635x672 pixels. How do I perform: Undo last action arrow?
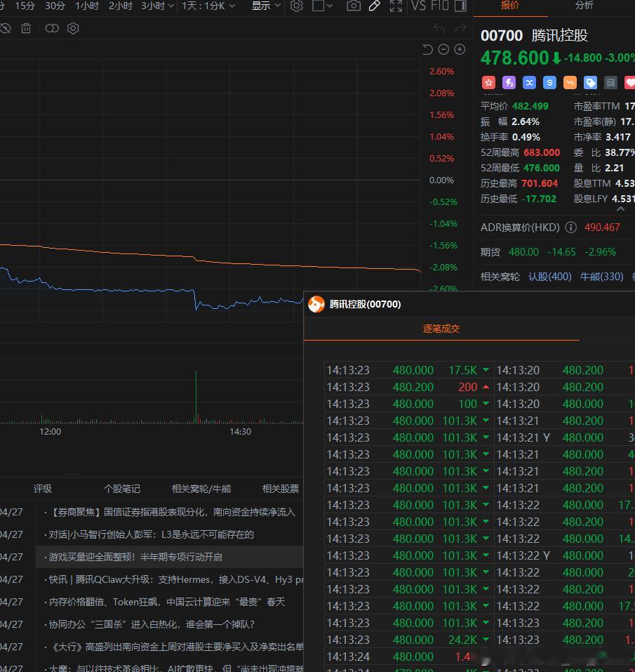tap(439, 28)
